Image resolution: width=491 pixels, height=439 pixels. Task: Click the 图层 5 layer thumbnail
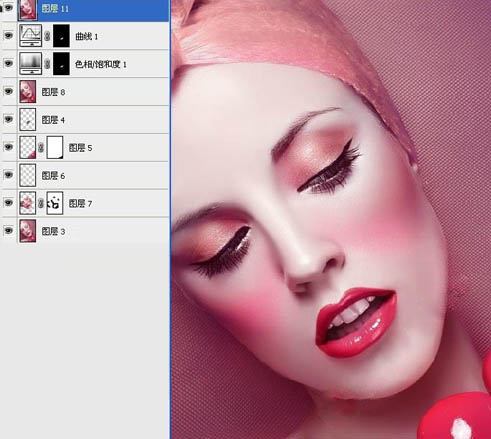coord(28,147)
